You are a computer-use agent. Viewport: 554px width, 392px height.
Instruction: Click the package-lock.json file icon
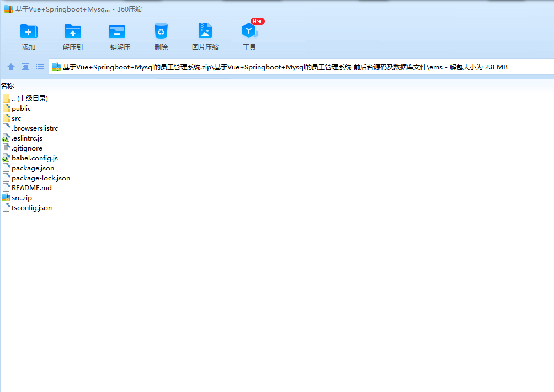pos(6,178)
